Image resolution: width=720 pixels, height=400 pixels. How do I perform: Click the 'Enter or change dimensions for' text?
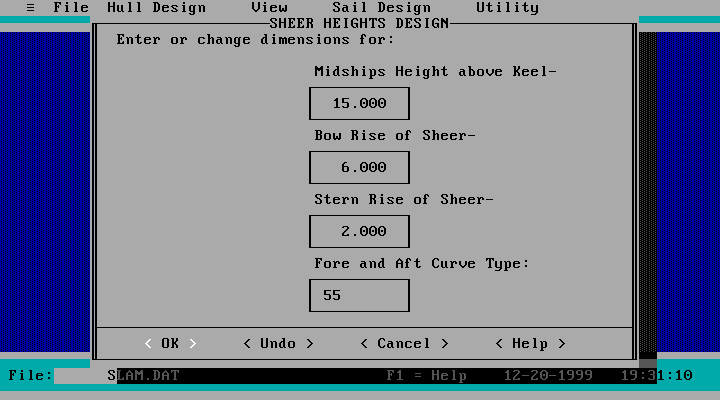(255, 40)
